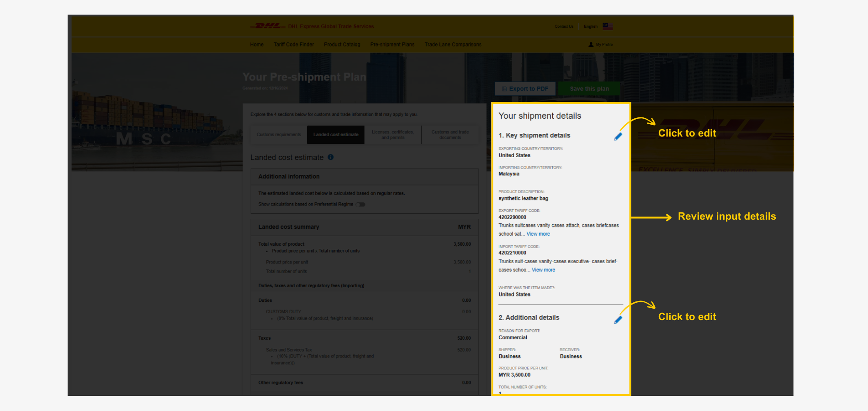868x411 pixels.
Task: Open Tariff Code Finder menu
Action: [x=294, y=44]
